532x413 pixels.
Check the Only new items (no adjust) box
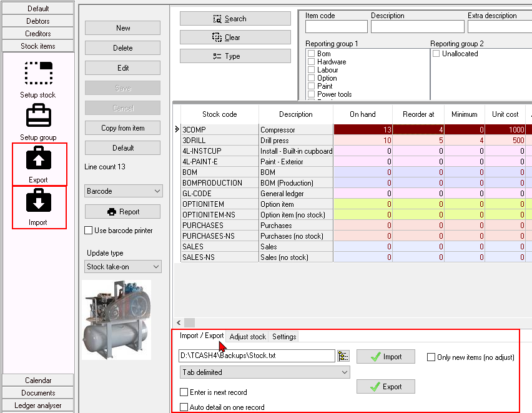tap(430, 357)
